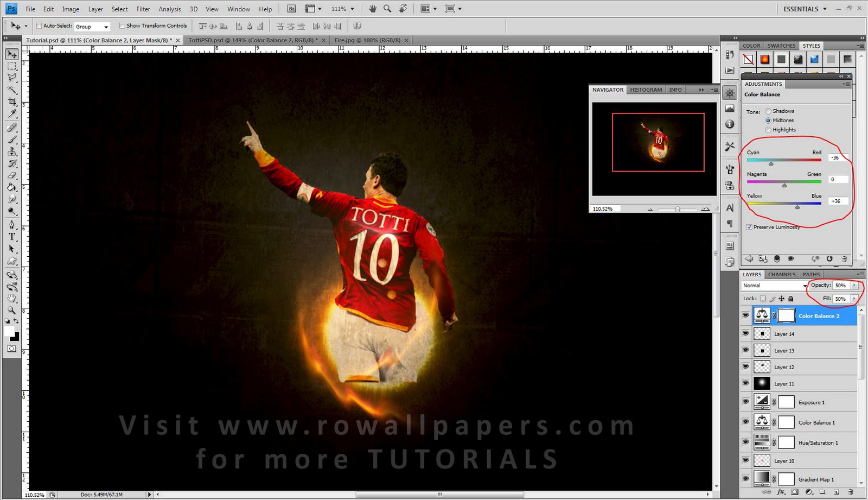Open the Navigator panel options menu
The height and width of the screenshot is (500, 868).
coord(715,90)
